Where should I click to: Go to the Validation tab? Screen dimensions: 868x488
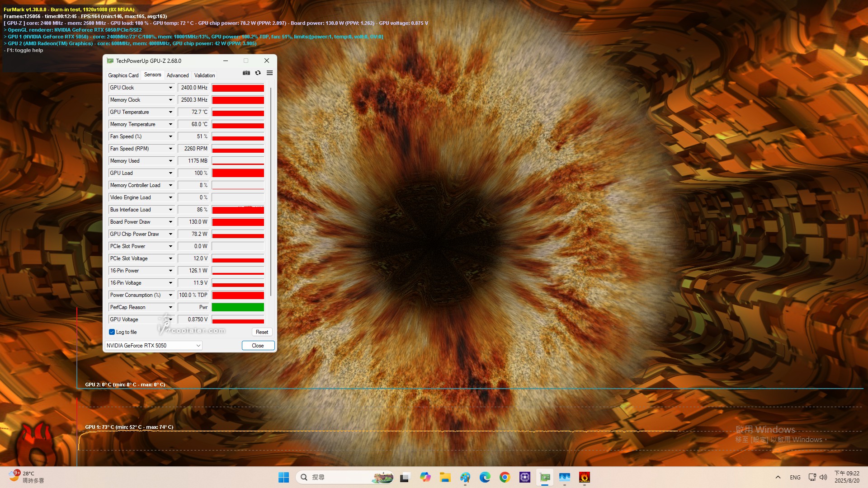[x=204, y=75]
